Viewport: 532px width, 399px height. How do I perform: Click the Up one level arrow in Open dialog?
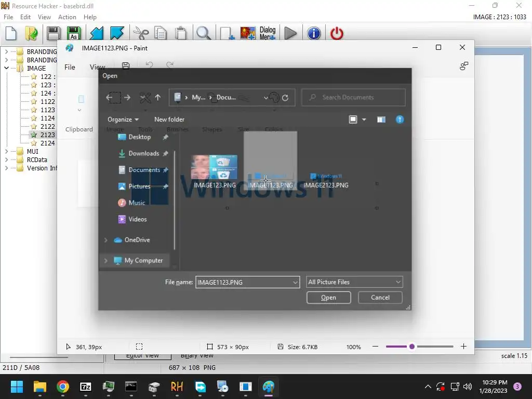pos(158,98)
